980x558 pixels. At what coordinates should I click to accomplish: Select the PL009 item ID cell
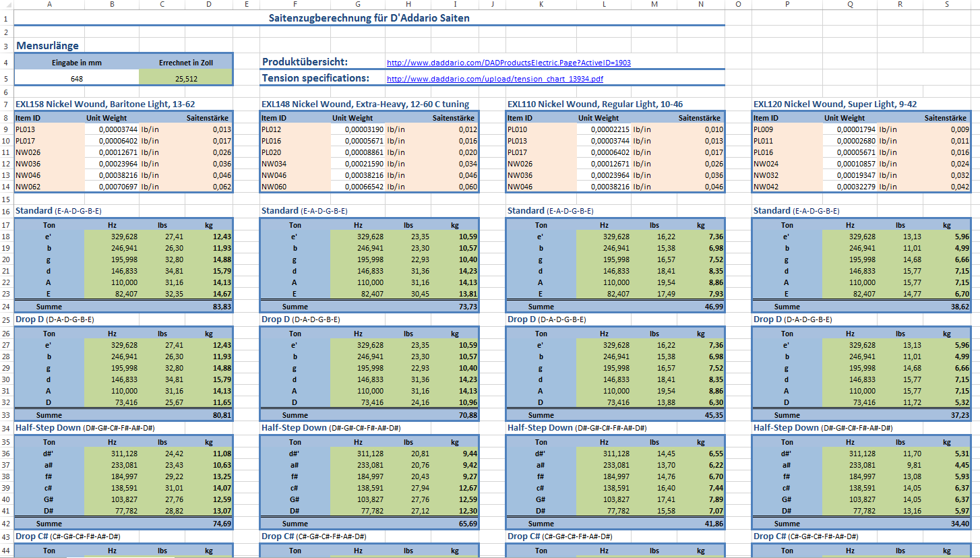787,129
